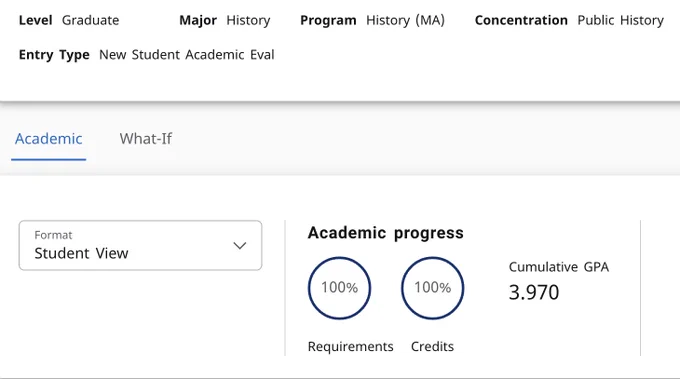Click the Academic progress heading

386,233
